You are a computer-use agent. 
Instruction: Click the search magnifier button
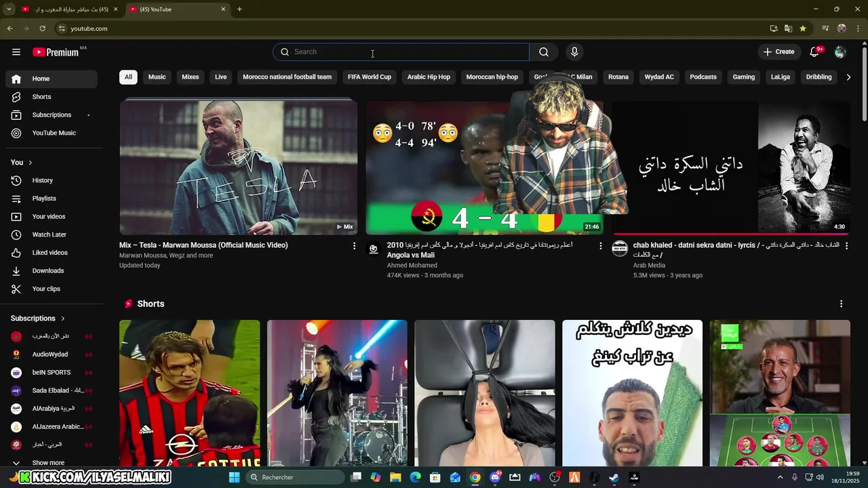click(544, 52)
